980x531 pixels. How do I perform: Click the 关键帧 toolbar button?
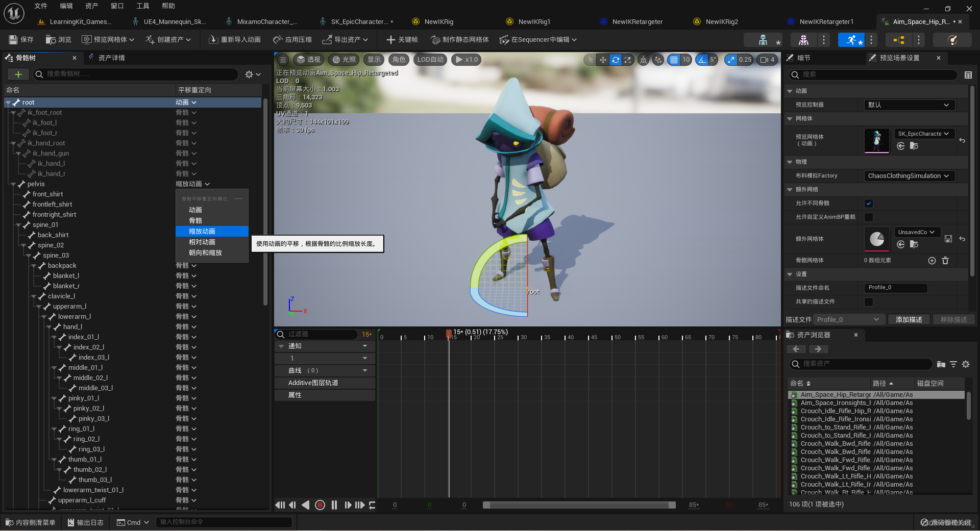pyautogui.click(x=402, y=40)
